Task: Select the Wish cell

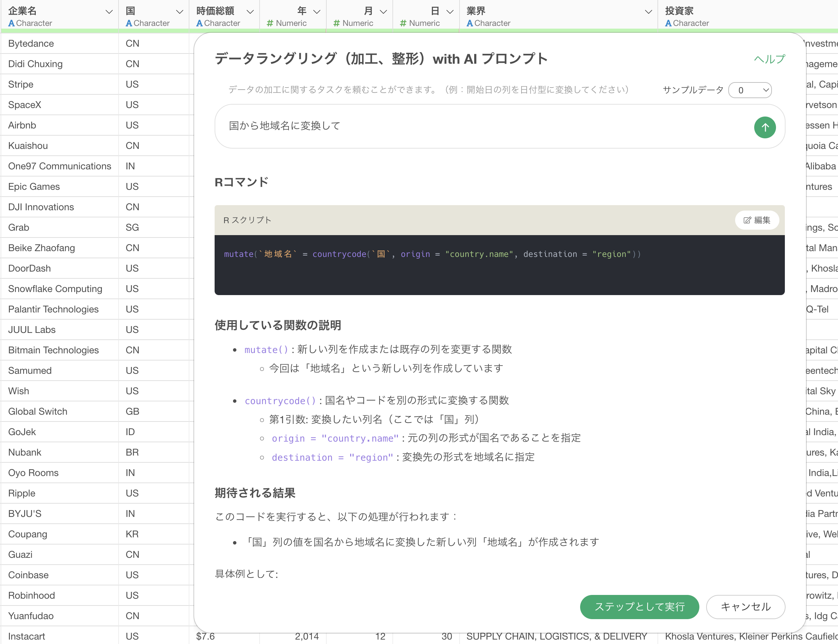Action: (59, 391)
